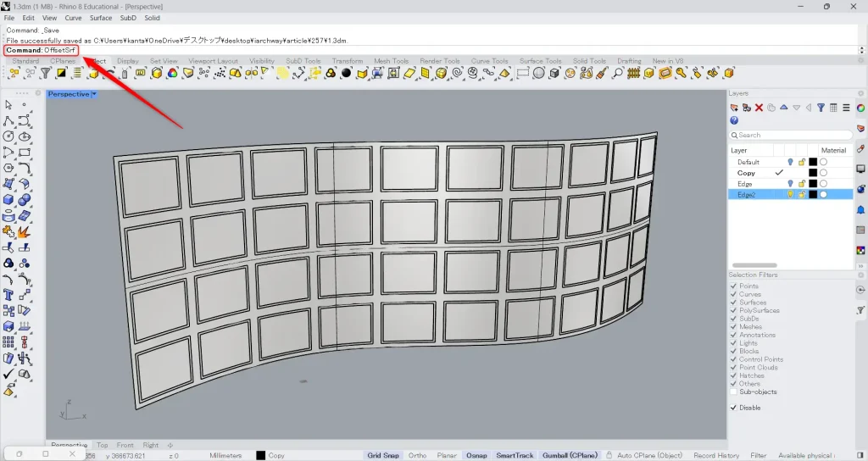Viewport: 868px width, 461px height.
Task: Switch to the Top viewport tab
Action: (103, 445)
